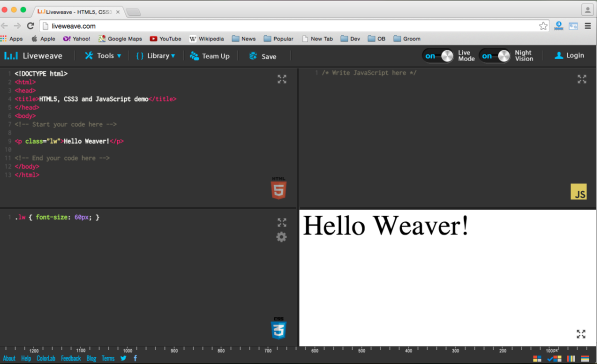This screenshot has width=597, height=364.
Task: Click the HTML5 badge icon
Action: tap(279, 188)
